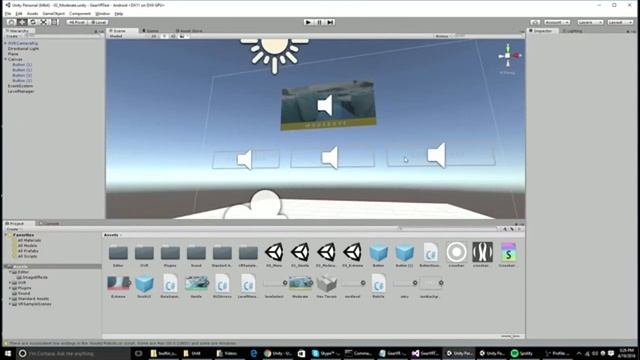Open Spotify from the taskbar

tap(522, 353)
